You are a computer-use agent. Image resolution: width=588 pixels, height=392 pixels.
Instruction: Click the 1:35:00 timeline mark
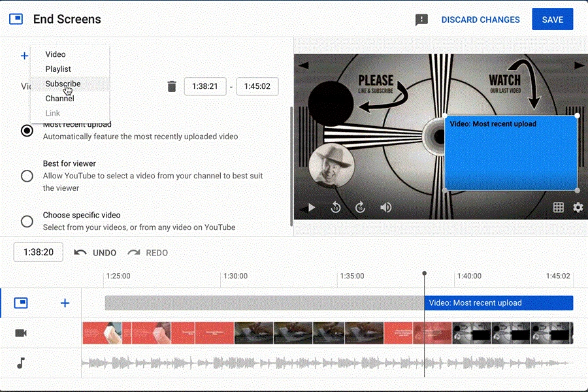point(351,276)
